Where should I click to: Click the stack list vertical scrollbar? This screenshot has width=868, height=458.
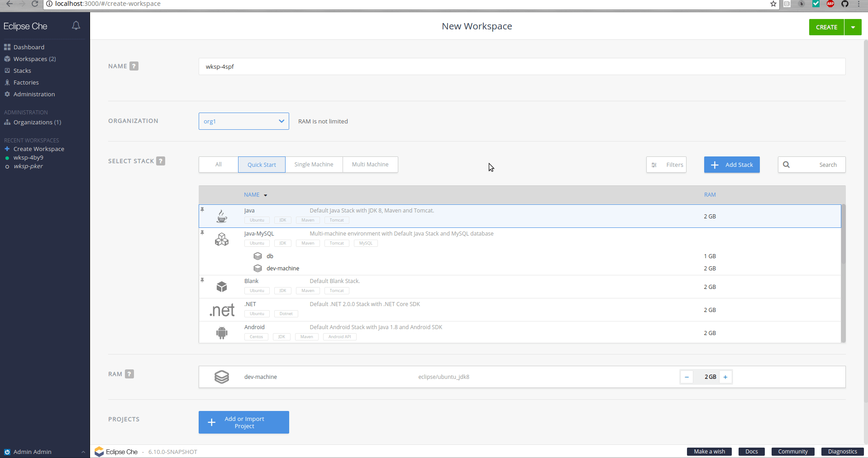[843, 234]
